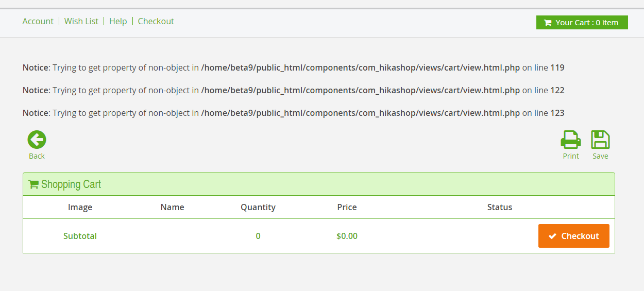Click the green Back arrow icon

pyautogui.click(x=37, y=140)
